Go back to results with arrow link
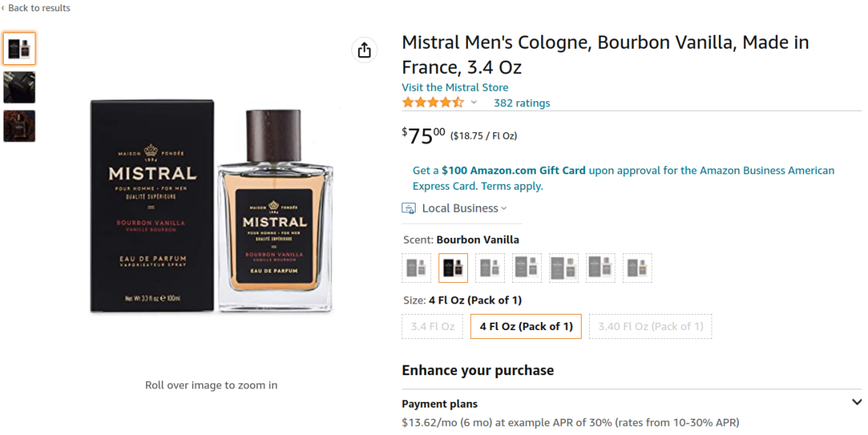The image size is (868, 435). pos(36,8)
